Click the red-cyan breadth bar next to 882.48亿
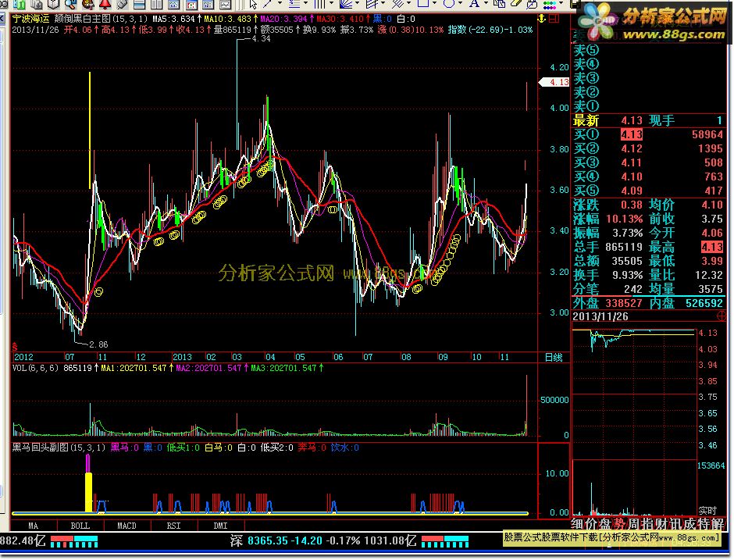Image resolution: width=734 pixels, height=560 pixels. [x=74, y=542]
